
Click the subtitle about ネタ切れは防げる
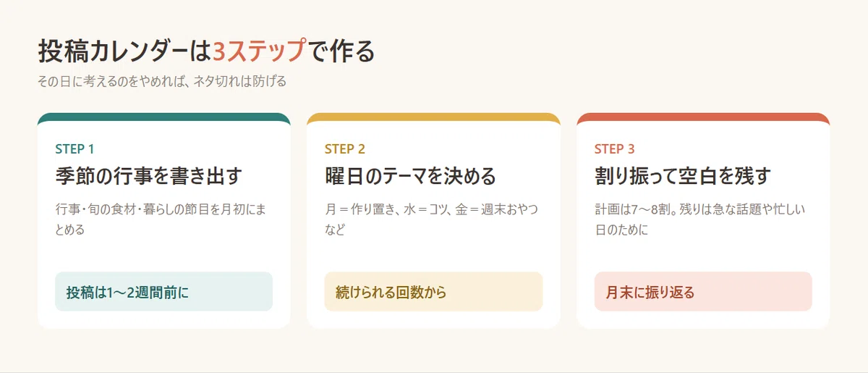pos(162,81)
